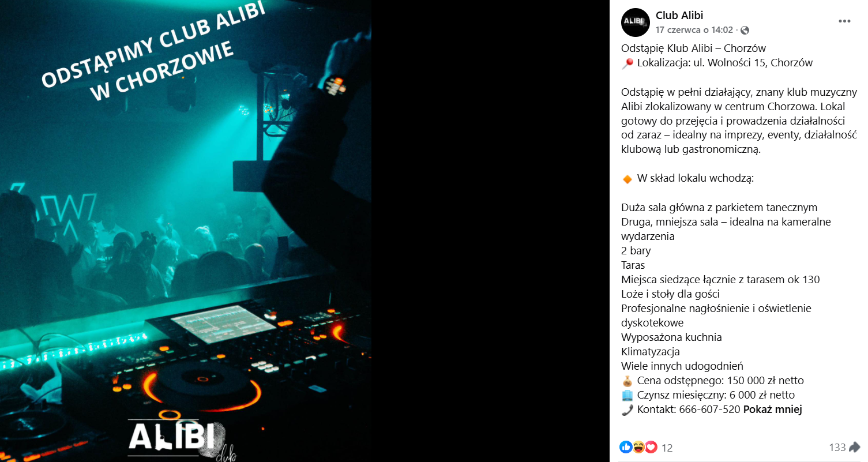Click the red heart Love reaction icon
Viewport: 868px width, 462px height.
651,446
